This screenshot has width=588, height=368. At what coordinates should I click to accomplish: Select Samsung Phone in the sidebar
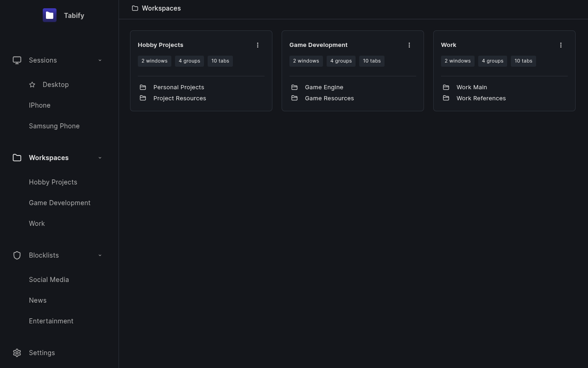point(54,126)
